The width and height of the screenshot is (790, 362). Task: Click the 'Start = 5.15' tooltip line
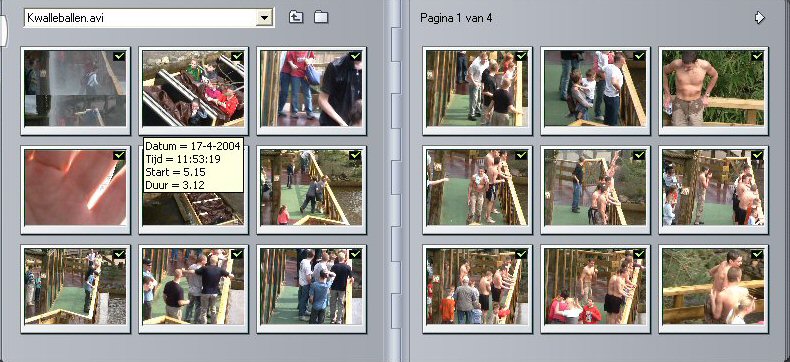click(x=175, y=172)
